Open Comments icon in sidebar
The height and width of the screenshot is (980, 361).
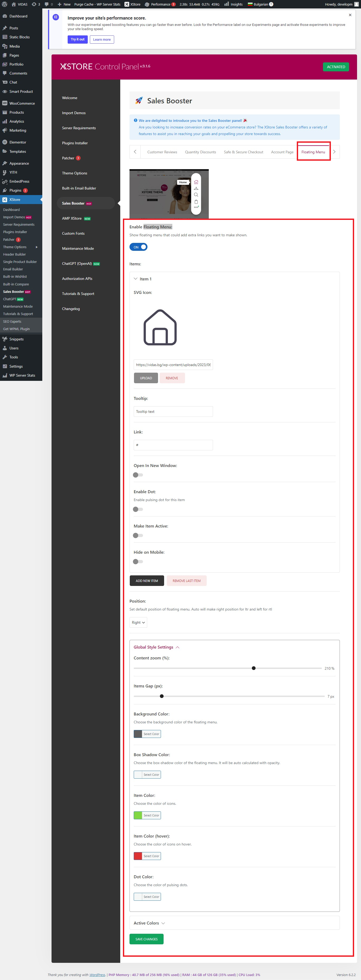pyautogui.click(x=4, y=73)
